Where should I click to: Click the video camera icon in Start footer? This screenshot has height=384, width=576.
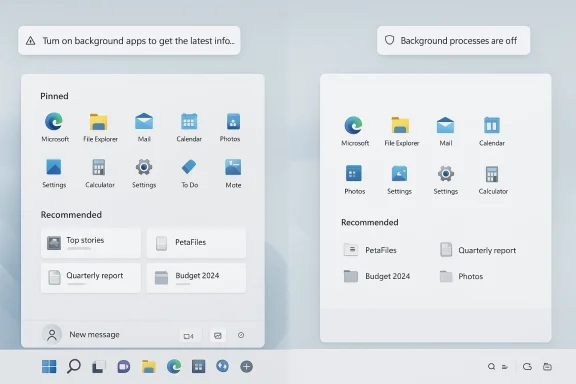(x=188, y=336)
